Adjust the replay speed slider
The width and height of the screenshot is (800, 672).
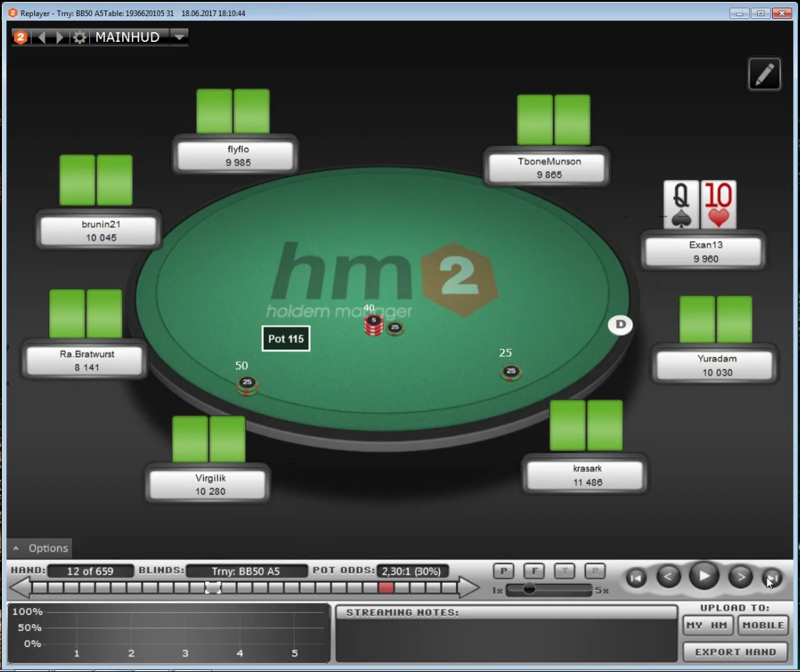coord(529,589)
